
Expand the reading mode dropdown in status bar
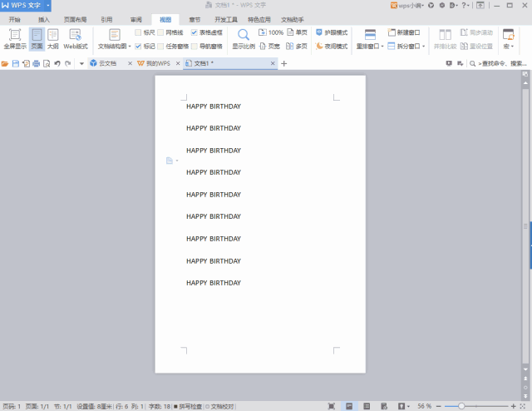408,406
